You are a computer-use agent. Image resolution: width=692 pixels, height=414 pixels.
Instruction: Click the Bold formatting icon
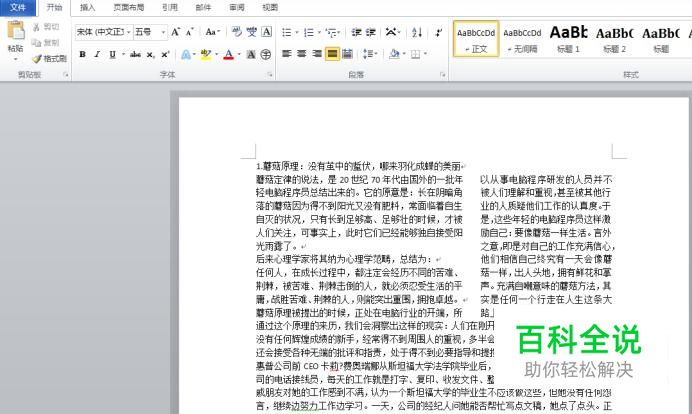(x=83, y=54)
